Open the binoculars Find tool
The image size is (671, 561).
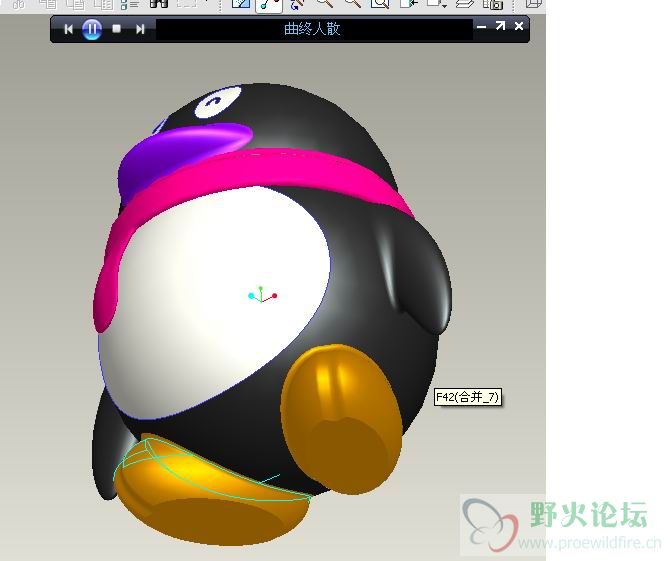tap(159, 4)
